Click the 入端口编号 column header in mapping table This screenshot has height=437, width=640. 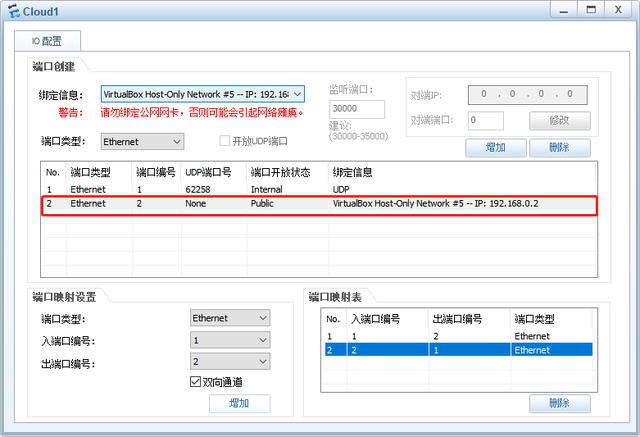click(387, 319)
